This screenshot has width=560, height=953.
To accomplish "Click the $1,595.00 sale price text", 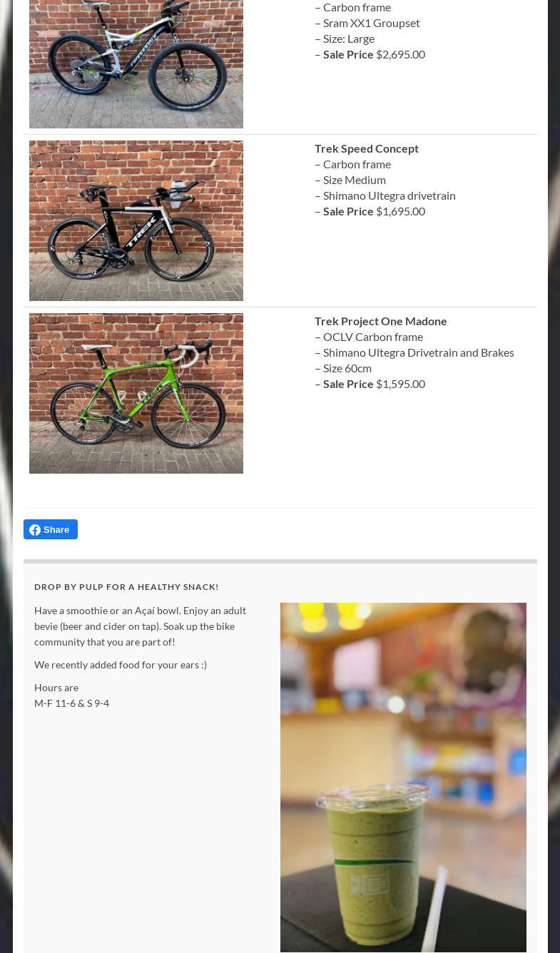I will coord(400,384).
